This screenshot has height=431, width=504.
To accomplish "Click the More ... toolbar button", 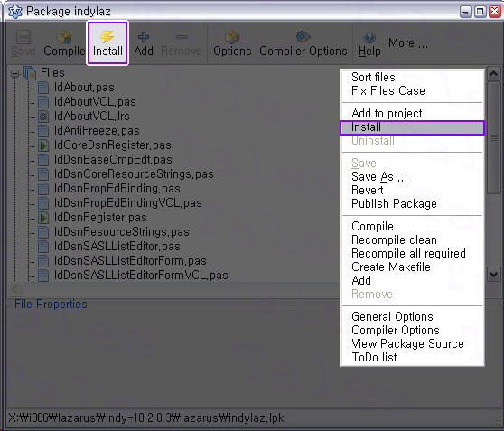I will click(408, 42).
